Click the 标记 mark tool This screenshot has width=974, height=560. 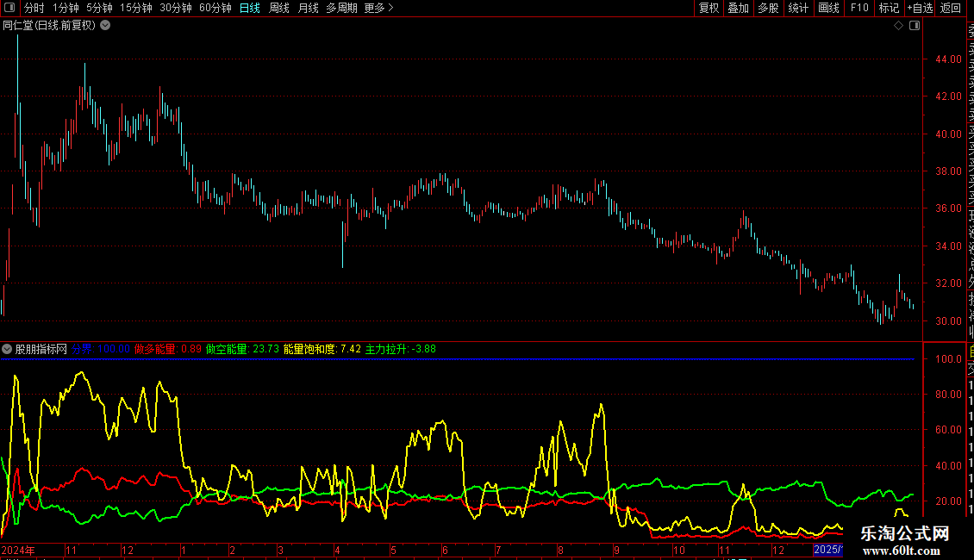click(889, 8)
